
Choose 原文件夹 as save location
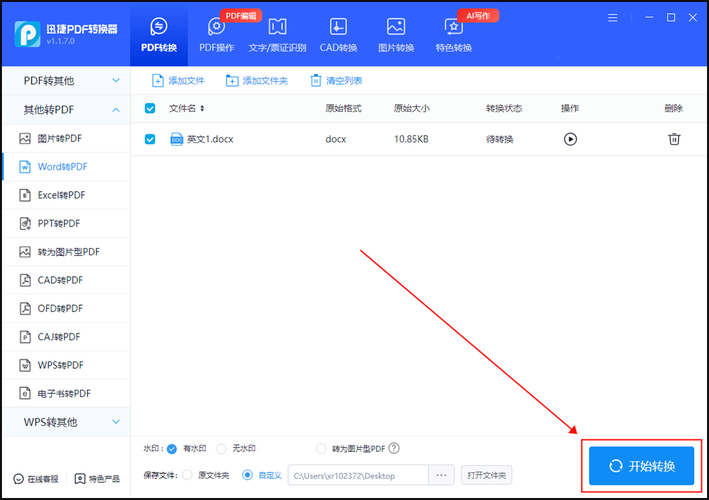point(187,476)
